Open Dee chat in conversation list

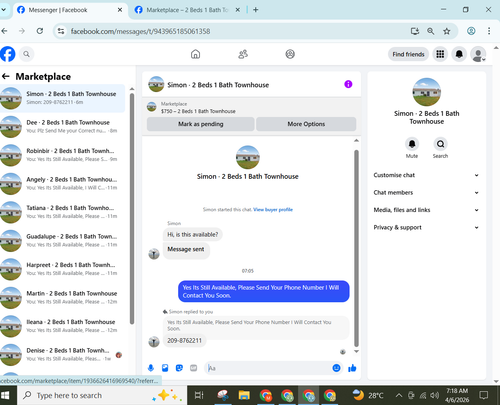(x=63, y=127)
